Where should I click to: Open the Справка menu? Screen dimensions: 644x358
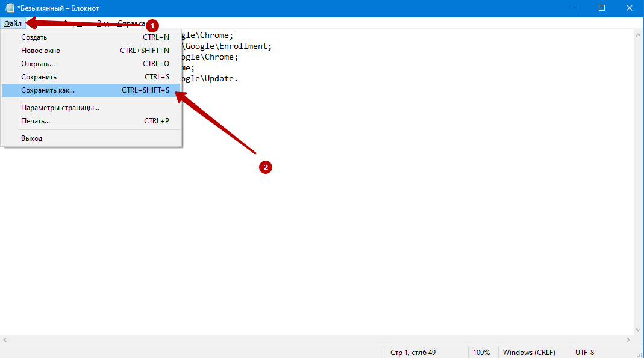(130, 23)
